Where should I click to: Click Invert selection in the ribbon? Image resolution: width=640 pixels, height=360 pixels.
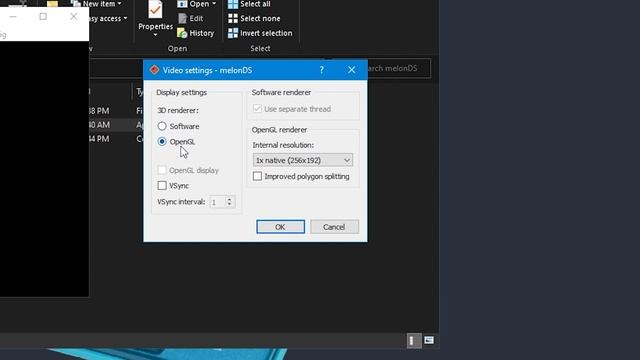[260, 33]
